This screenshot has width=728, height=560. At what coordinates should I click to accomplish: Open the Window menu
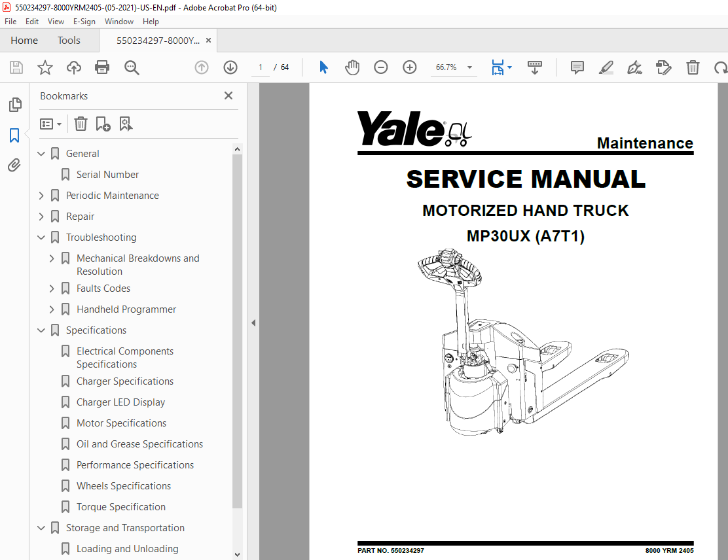[119, 22]
